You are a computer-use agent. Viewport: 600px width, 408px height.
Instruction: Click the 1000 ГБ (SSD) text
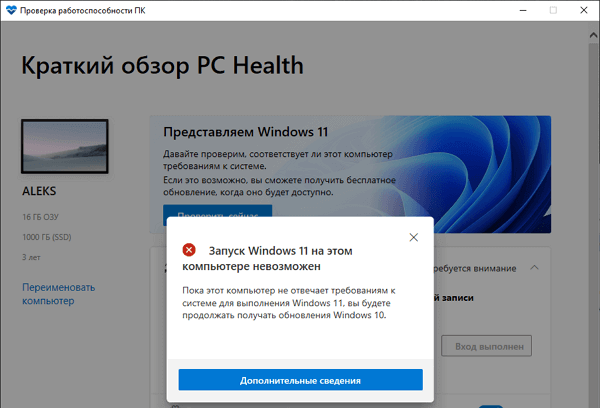47,237
